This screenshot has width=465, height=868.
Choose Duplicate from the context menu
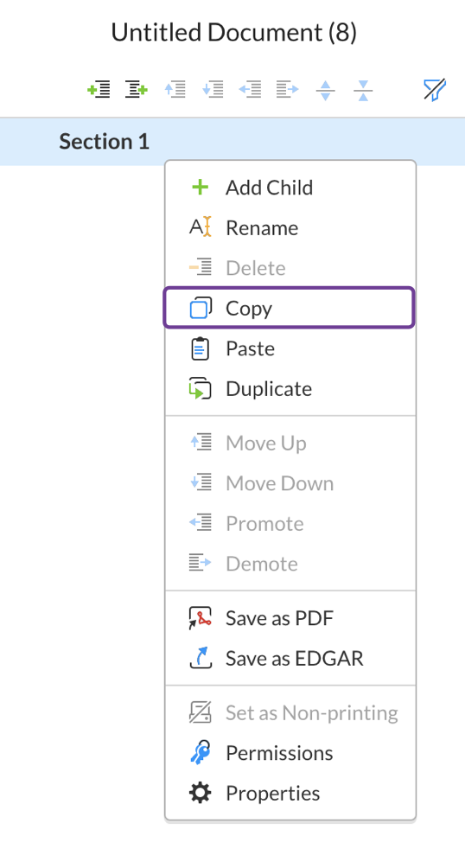click(290, 388)
